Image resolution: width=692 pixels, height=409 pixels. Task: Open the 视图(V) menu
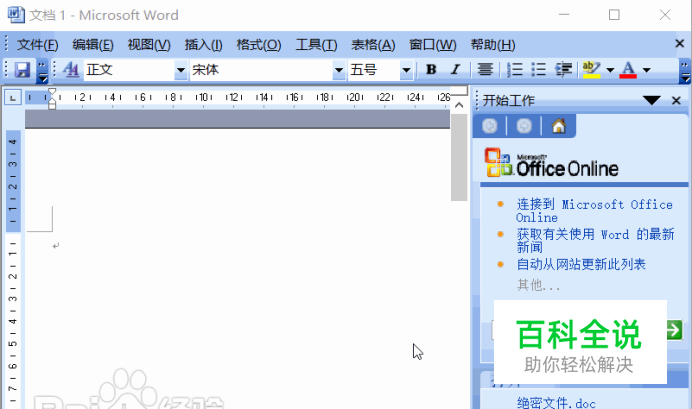tap(149, 45)
